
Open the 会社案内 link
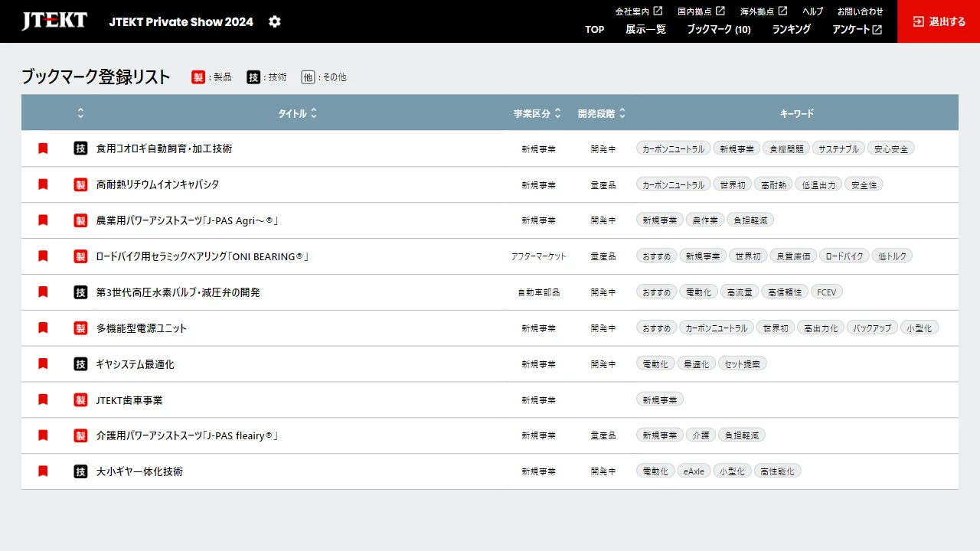(x=639, y=11)
